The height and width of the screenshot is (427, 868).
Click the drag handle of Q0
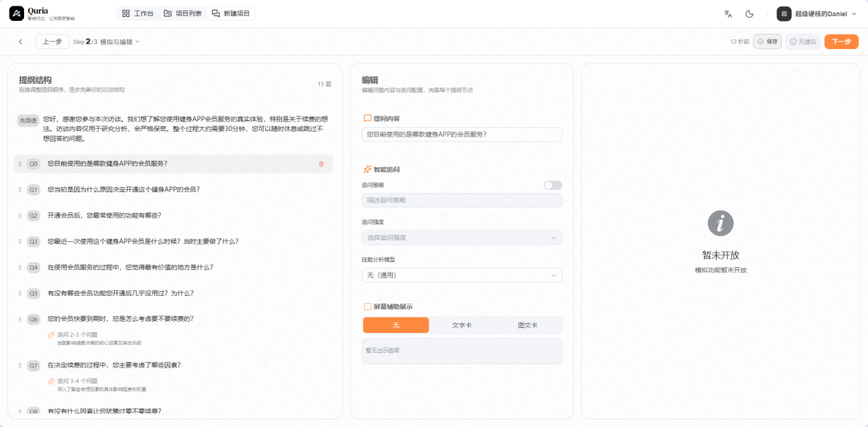[x=20, y=164]
